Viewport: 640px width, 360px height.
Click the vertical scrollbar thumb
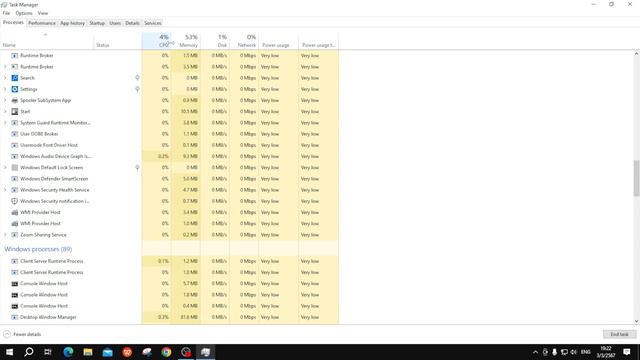point(636,178)
